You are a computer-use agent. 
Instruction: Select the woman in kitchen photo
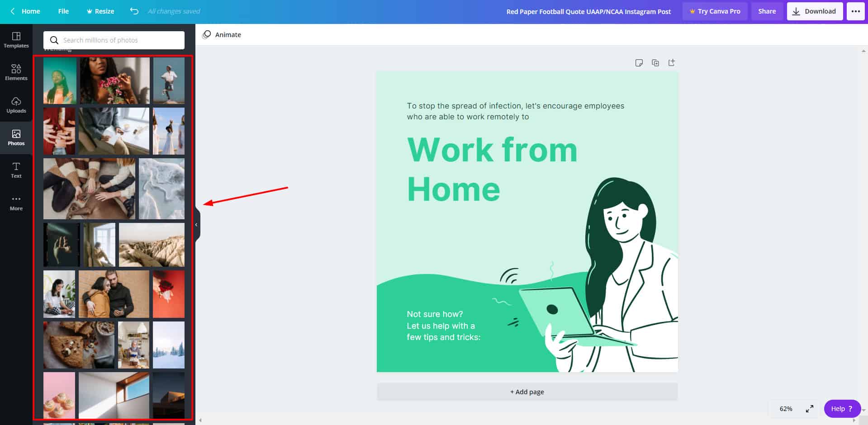pos(133,345)
